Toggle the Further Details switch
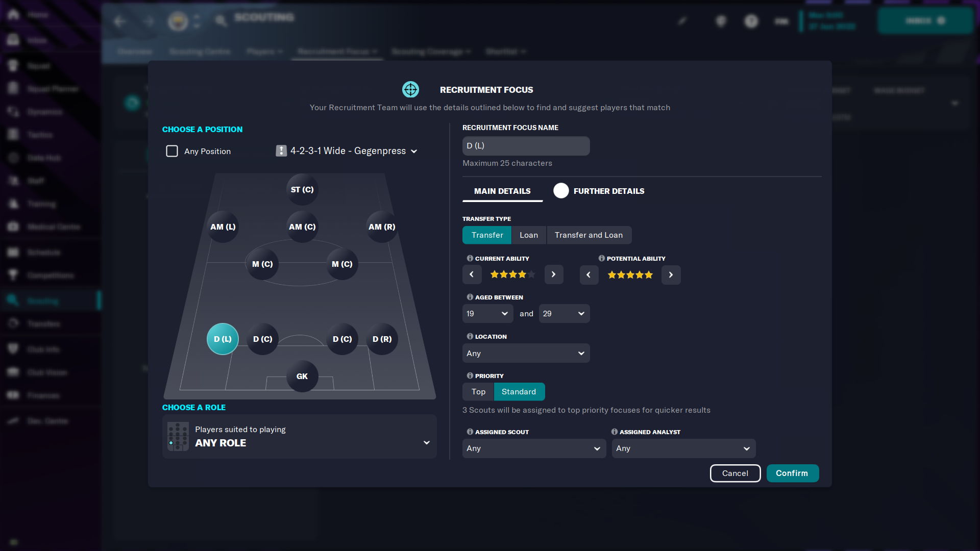The width and height of the screenshot is (980, 551). click(x=561, y=190)
